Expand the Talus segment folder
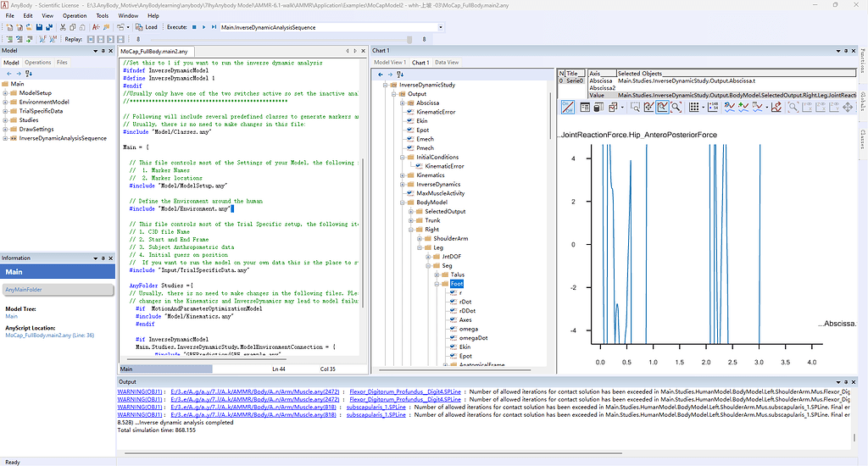 click(436, 275)
